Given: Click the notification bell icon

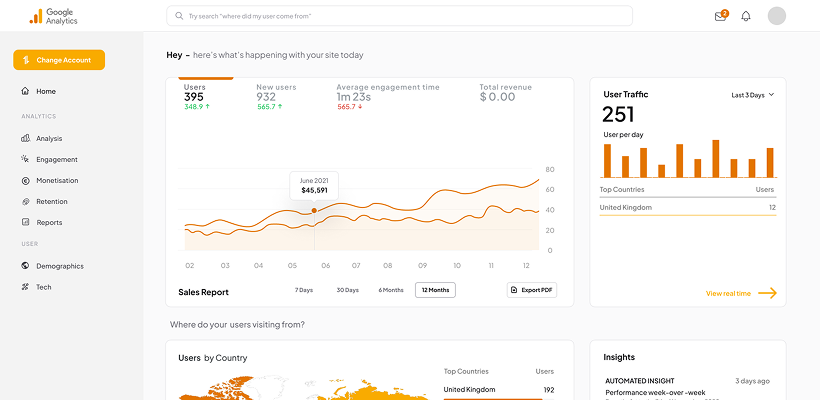Looking at the screenshot, I should (746, 16).
